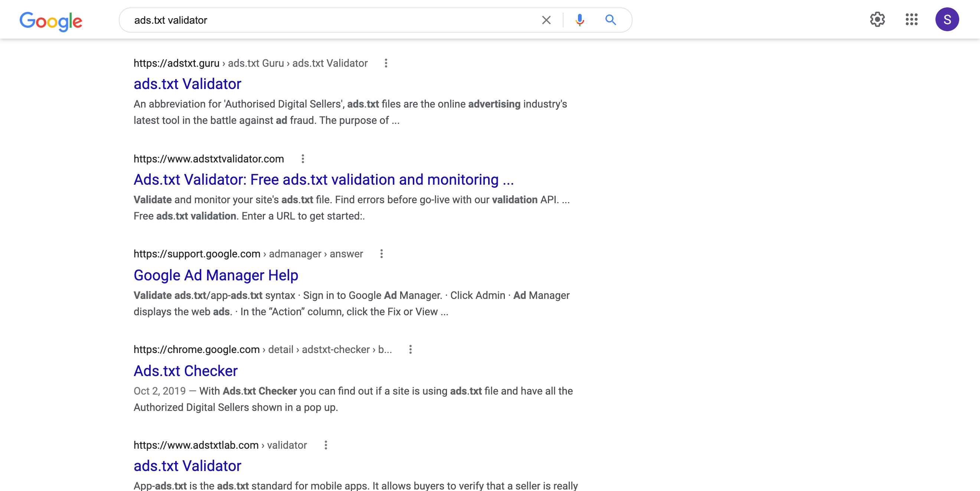Screen dimensions: 980x491
Task: Click the 'Oct 2, 2019' date text
Action: [x=160, y=392]
